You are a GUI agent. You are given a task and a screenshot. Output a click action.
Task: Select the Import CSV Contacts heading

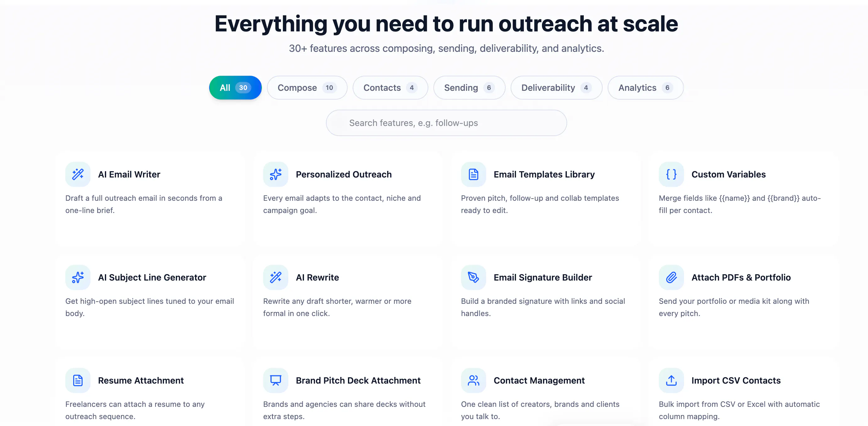(x=736, y=380)
